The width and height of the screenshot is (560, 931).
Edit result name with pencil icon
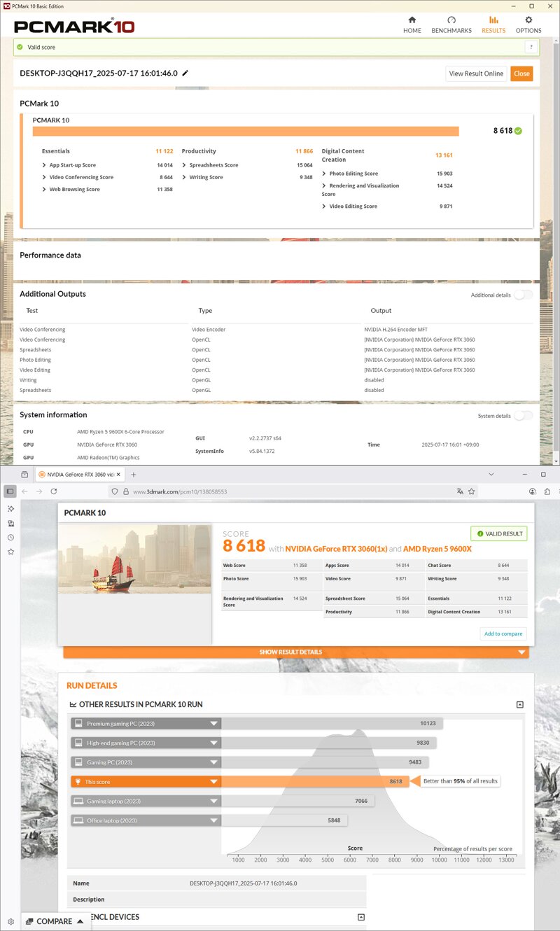tap(185, 73)
